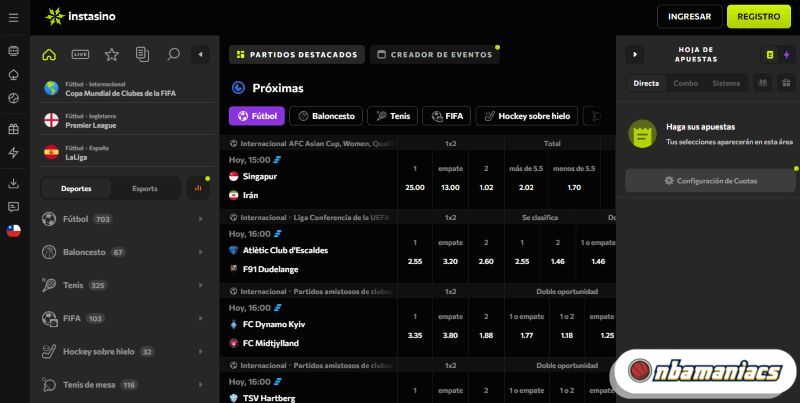Open FC Dynamo Kyiv match
This screenshot has width=800, height=403.
tap(309, 328)
